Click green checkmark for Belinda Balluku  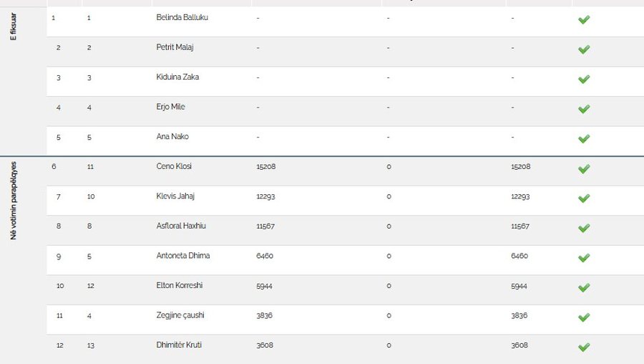pyautogui.click(x=584, y=19)
